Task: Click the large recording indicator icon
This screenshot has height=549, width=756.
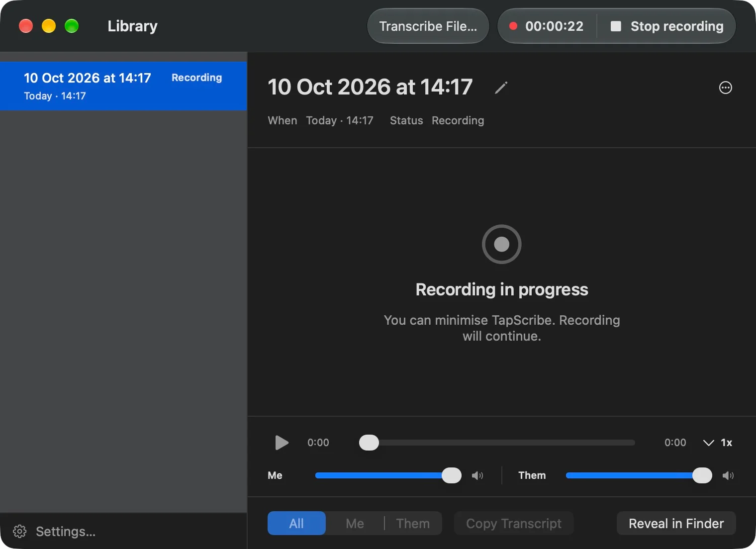Action: coord(501,244)
